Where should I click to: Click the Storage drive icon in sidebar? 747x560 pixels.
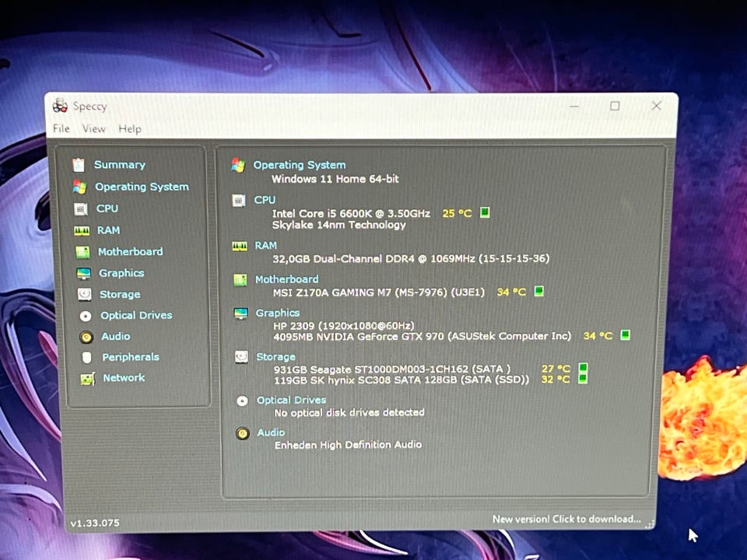tap(85, 294)
